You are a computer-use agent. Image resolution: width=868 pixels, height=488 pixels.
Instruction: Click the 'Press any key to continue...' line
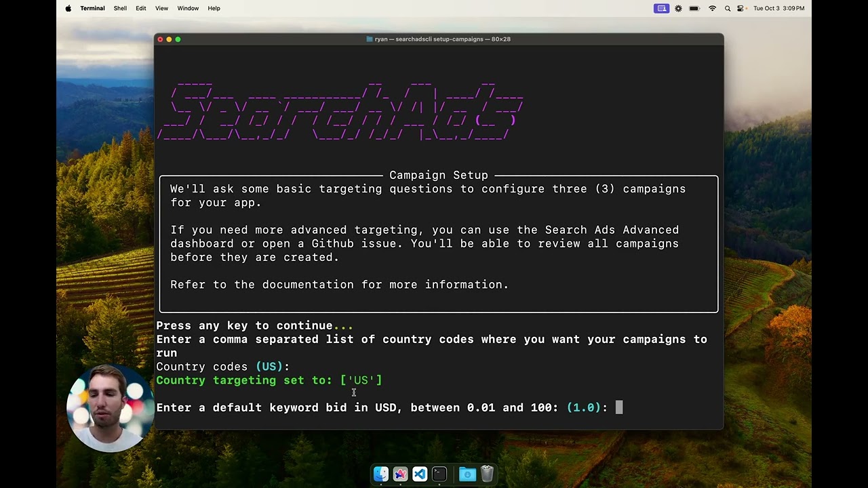tap(255, 325)
